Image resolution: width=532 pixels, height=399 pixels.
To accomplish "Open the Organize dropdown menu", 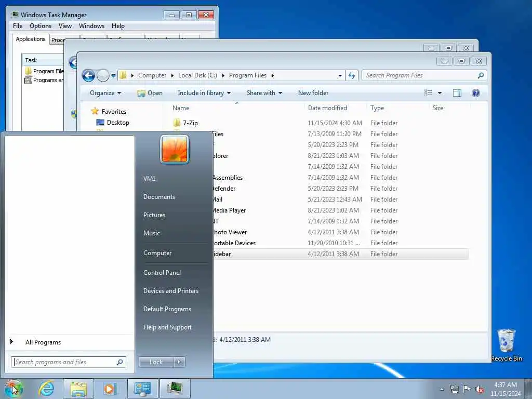I will coord(105,93).
